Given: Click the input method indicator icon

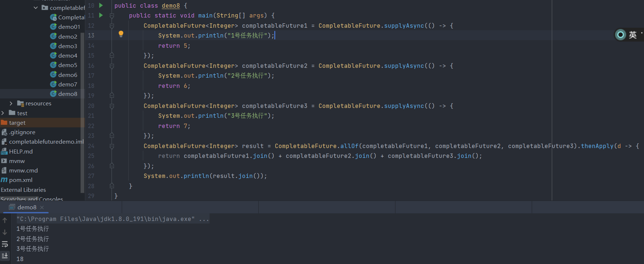Looking at the screenshot, I should click(x=620, y=35).
